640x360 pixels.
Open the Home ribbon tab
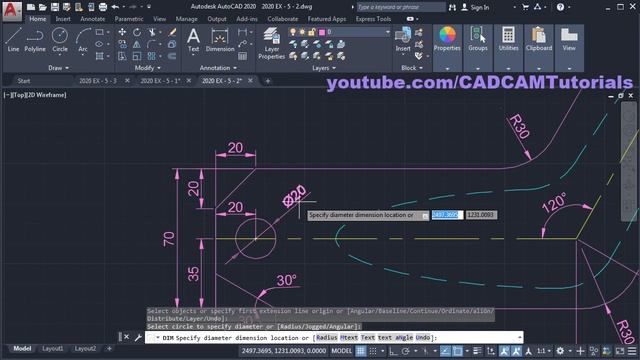coord(38,19)
